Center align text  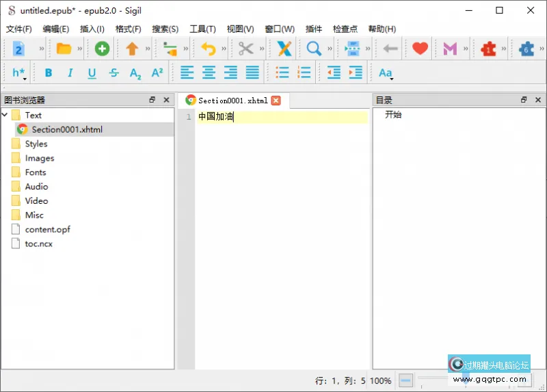[209, 73]
